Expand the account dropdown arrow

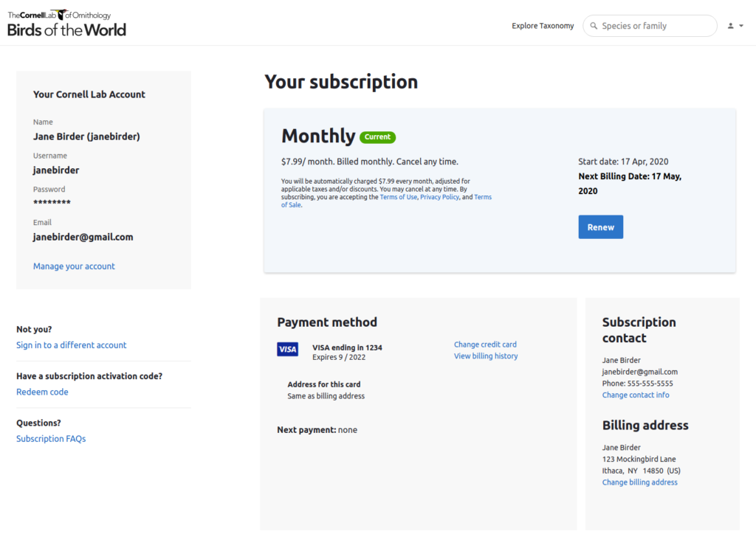click(x=741, y=26)
